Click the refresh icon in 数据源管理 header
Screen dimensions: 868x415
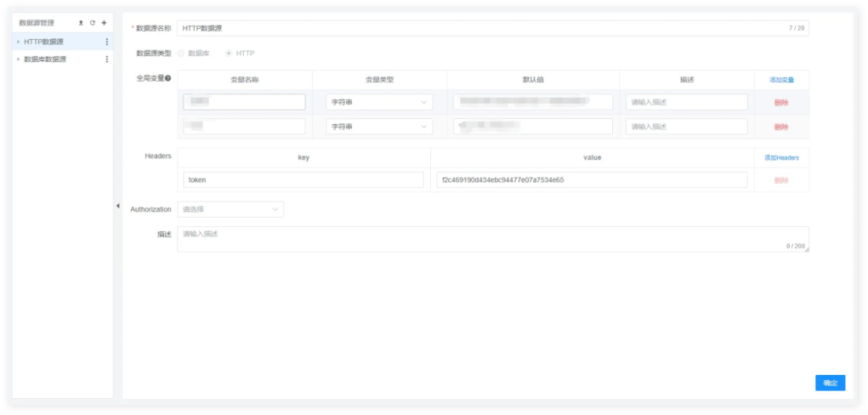pyautogui.click(x=93, y=23)
